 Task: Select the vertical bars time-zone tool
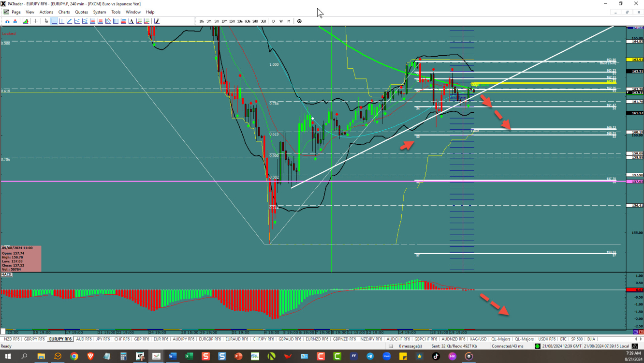(116, 21)
